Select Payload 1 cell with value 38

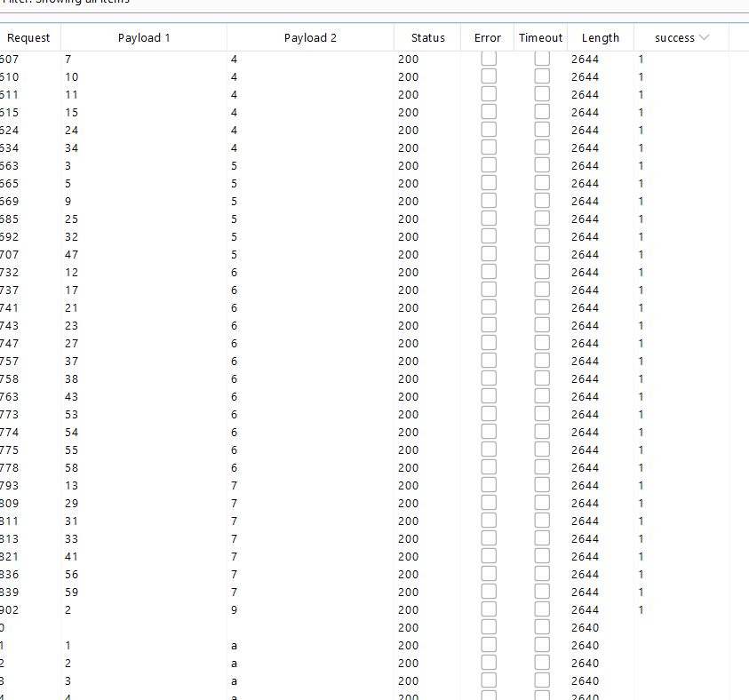pyautogui.click(x=72, y=378)
